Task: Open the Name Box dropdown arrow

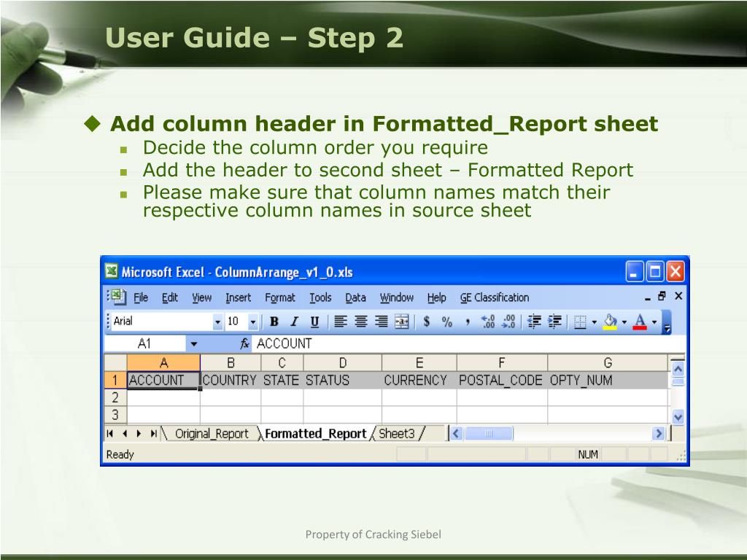Action: coord(193,344)
